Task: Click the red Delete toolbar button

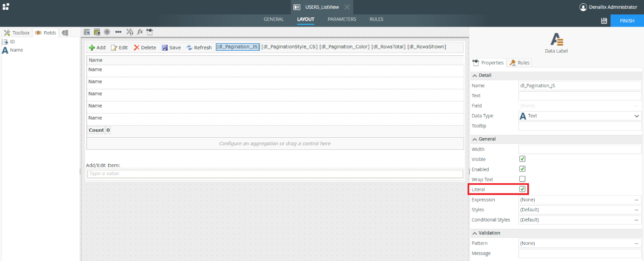Action: click(x=145, y=47)
